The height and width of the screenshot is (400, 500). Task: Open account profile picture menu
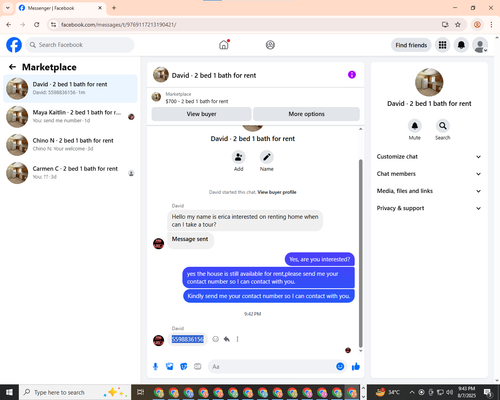(480, 45)
